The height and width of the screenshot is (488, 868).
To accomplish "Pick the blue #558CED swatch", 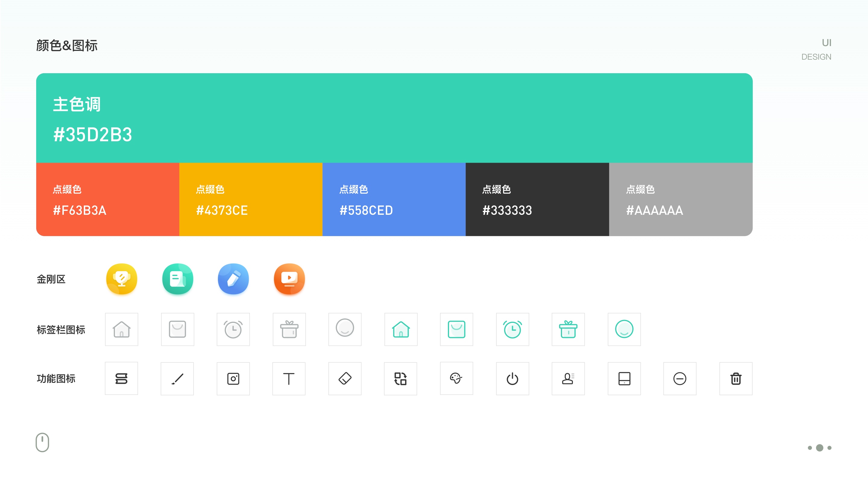I will [x=394, y=199].
